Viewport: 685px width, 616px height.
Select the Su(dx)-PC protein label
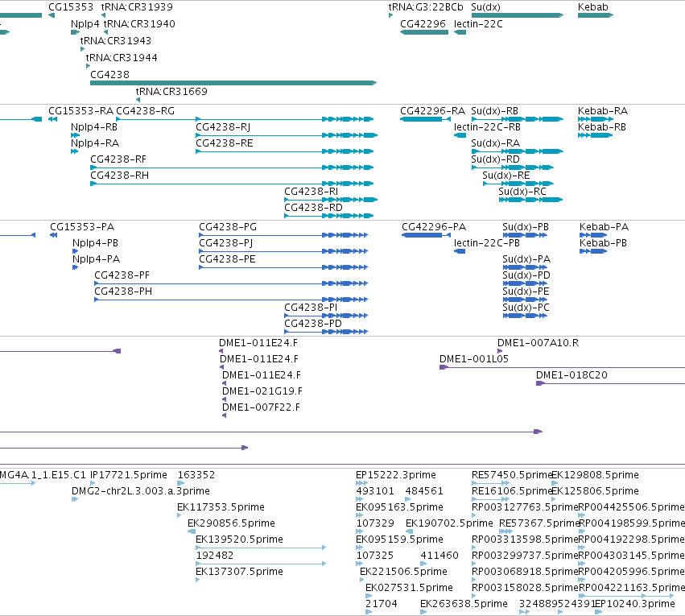point(526,308)
